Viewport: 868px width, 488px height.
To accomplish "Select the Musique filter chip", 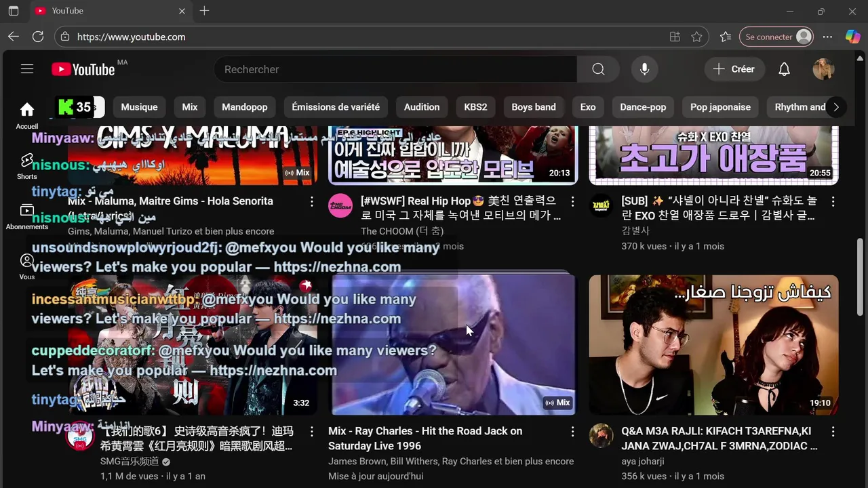I will [139, 107].
